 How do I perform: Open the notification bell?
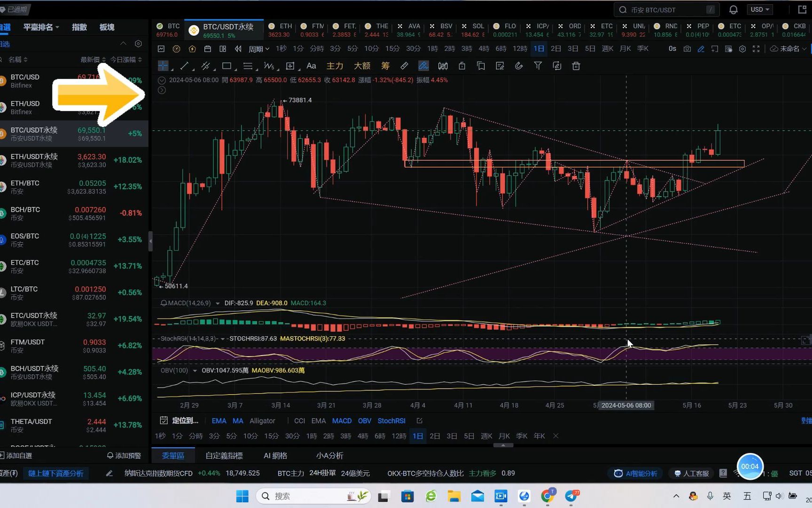pos(733,9)
